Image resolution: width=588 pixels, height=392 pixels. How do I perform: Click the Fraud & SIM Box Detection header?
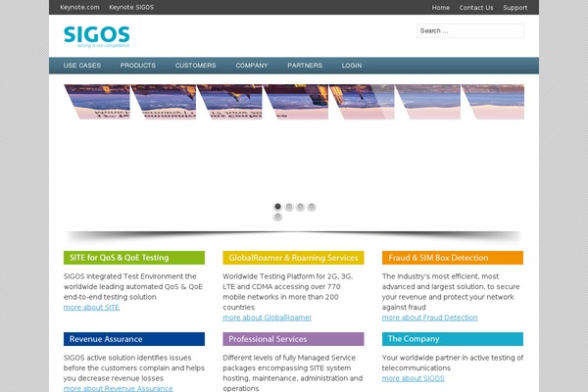point(453,258)
